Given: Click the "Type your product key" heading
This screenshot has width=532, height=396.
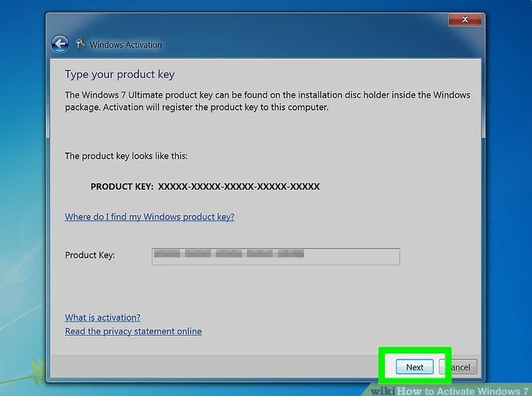Looking at the screenshot, I should (x=119, y=75).
